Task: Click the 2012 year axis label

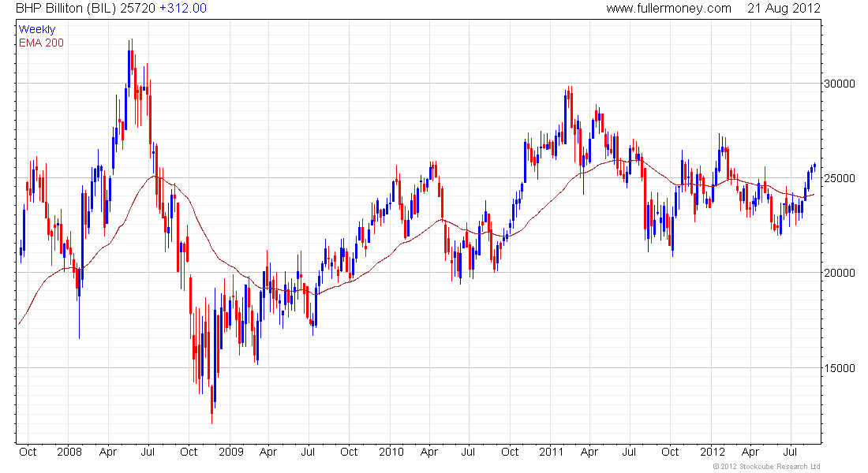Action: 713,452
